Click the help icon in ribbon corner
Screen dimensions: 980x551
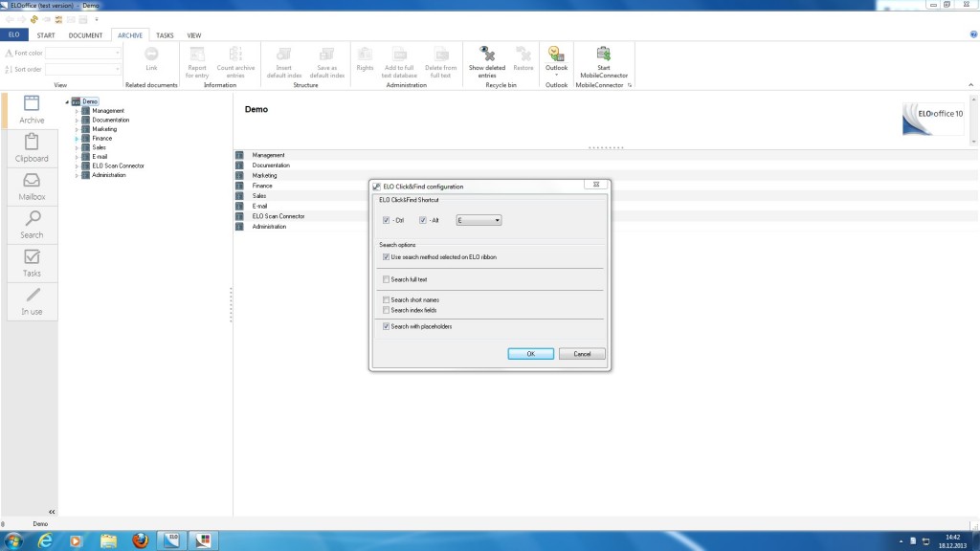click(x=973, y=34)
